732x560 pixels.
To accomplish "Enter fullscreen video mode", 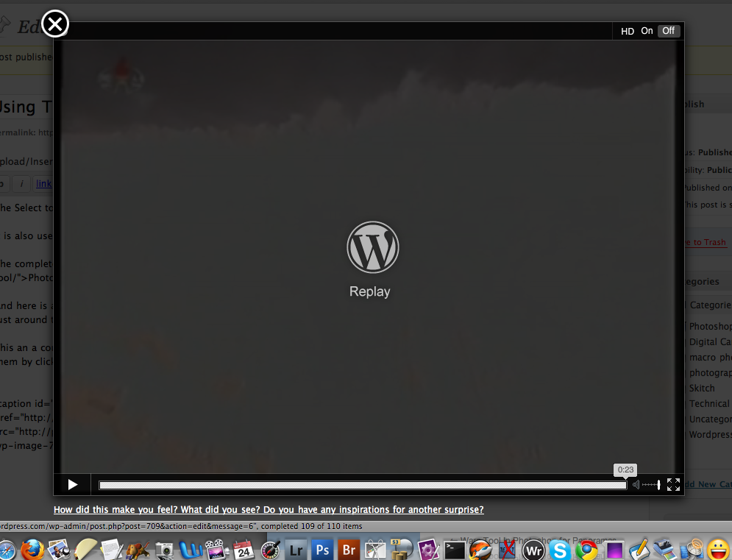I will 673,484.
